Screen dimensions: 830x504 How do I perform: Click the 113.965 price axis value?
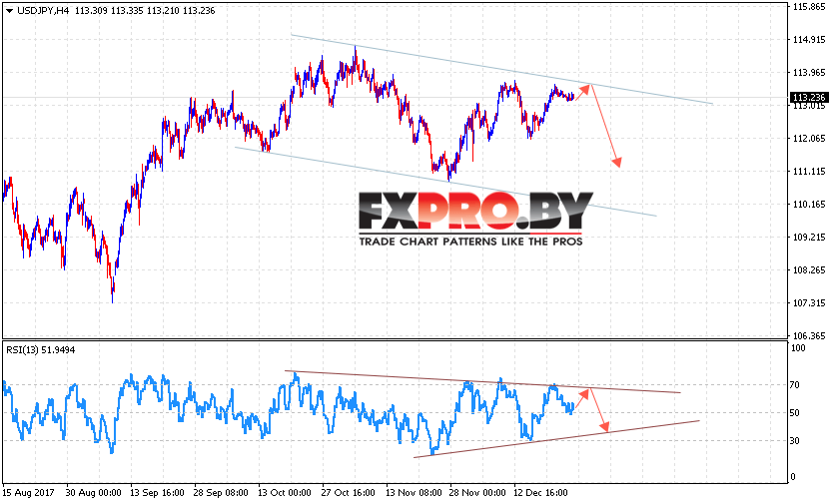tap(808, 73)
